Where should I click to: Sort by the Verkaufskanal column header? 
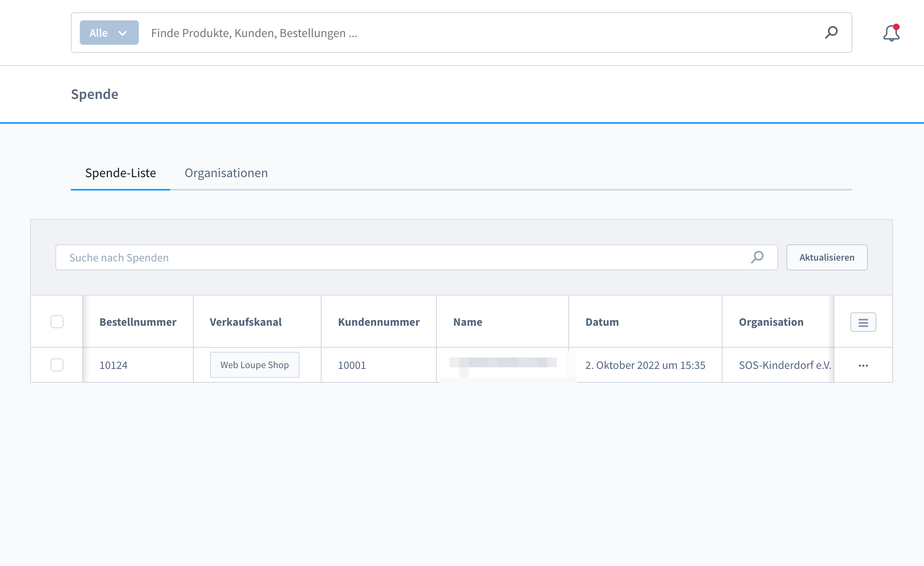tap(257, 322)
